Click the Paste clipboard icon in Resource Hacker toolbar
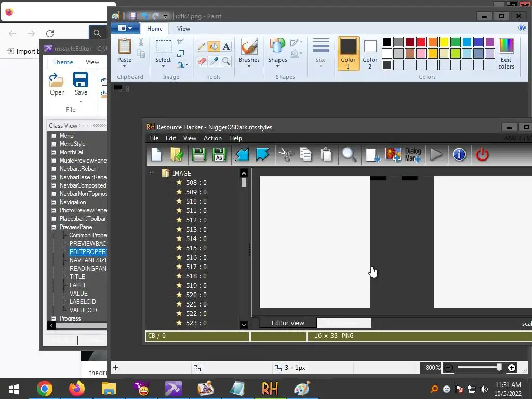Image resolution: width=532 pixels, height=399 pixels. coord(326,155)
